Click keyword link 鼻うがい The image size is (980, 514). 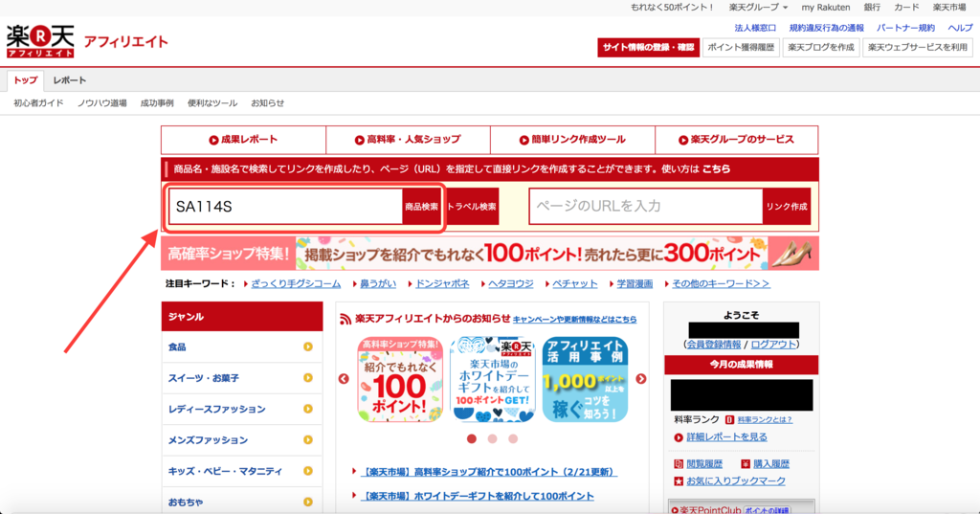(378, 284)
